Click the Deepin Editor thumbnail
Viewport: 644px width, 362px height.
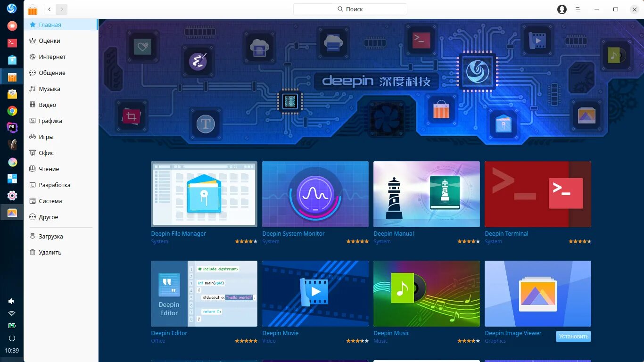pos(204,294)
